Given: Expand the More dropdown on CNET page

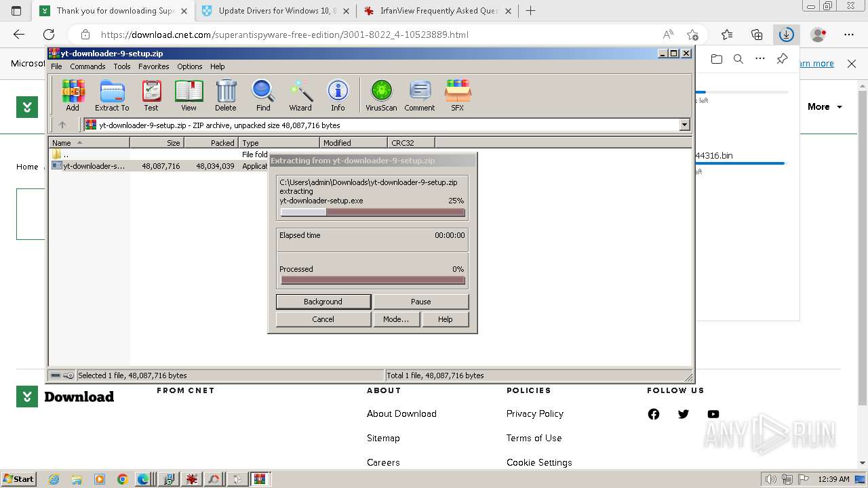Looking at the screenshot, I should 825,106.
